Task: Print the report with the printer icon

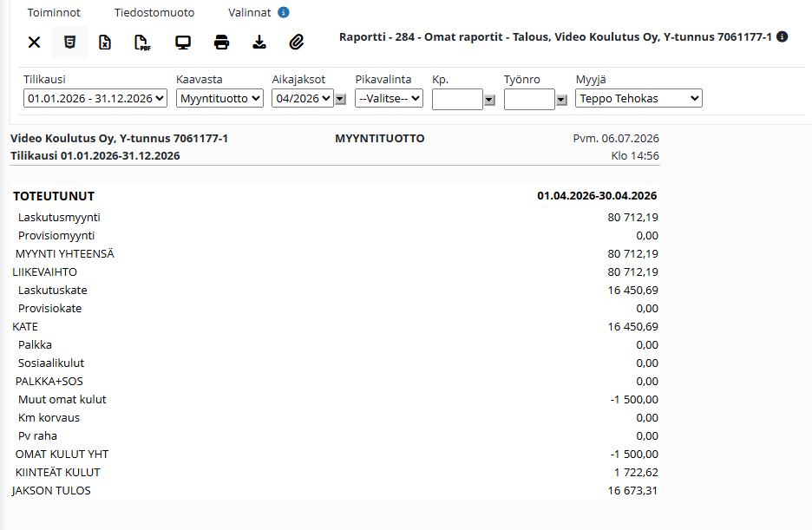Action: pos(221,42)
